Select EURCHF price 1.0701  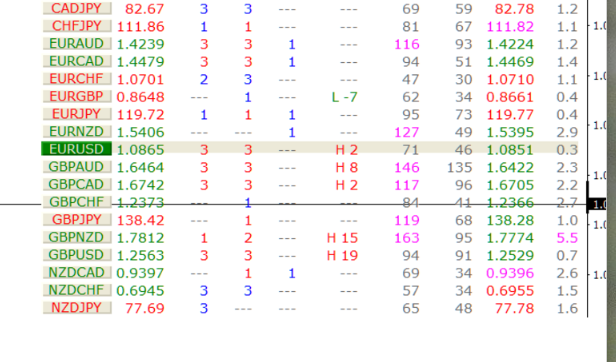(x=141, y=79)
